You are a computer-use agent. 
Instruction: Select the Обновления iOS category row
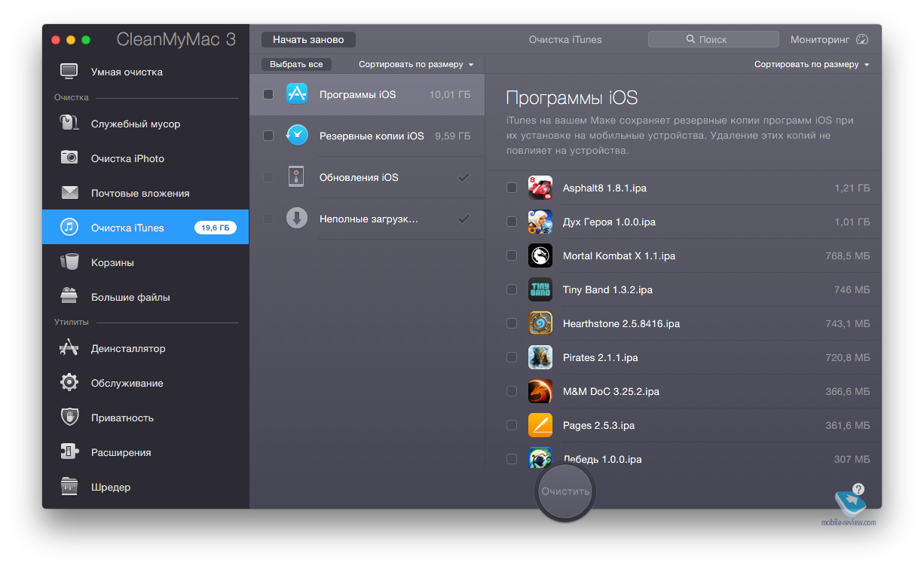tap(367, 177)
